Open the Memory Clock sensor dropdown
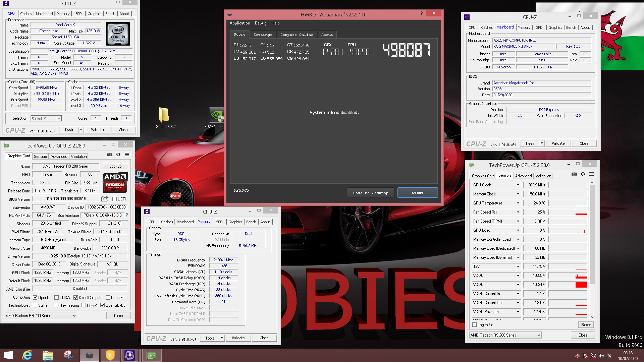Screen dimensions: 644x362 coord(518,194)
